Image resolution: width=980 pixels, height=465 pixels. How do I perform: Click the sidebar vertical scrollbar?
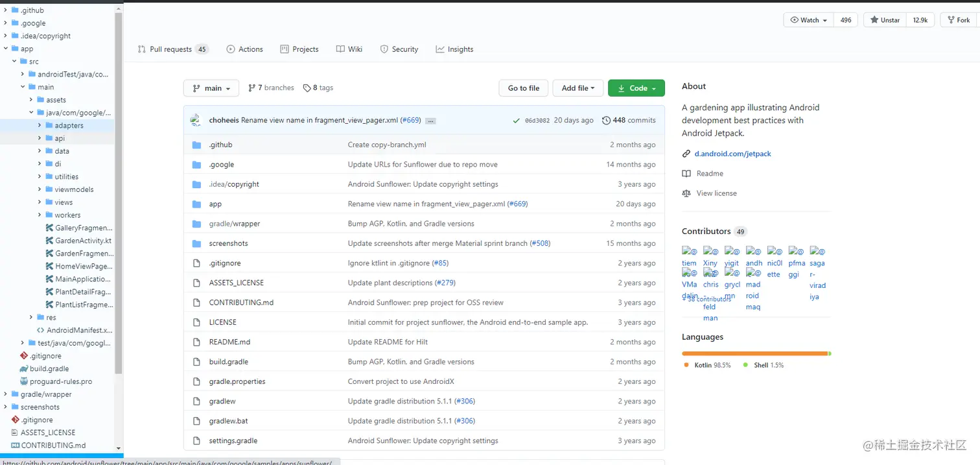coord(119,193)
